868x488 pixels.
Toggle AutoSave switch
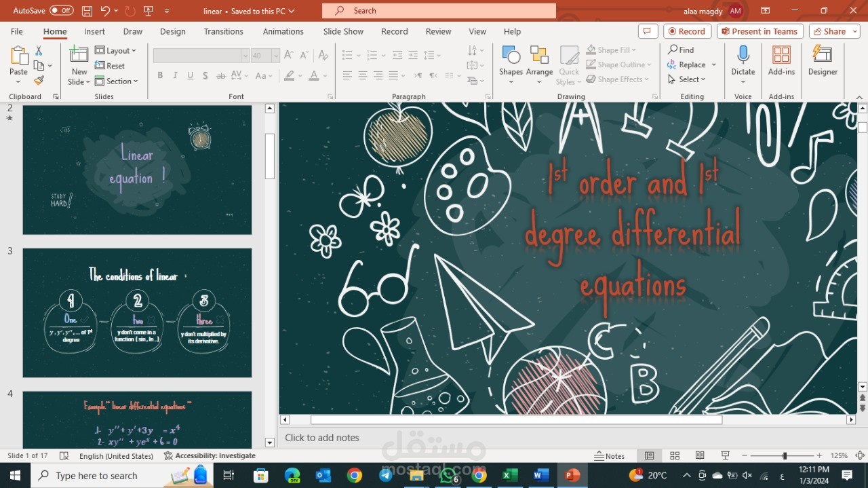(x=62, y=11)
